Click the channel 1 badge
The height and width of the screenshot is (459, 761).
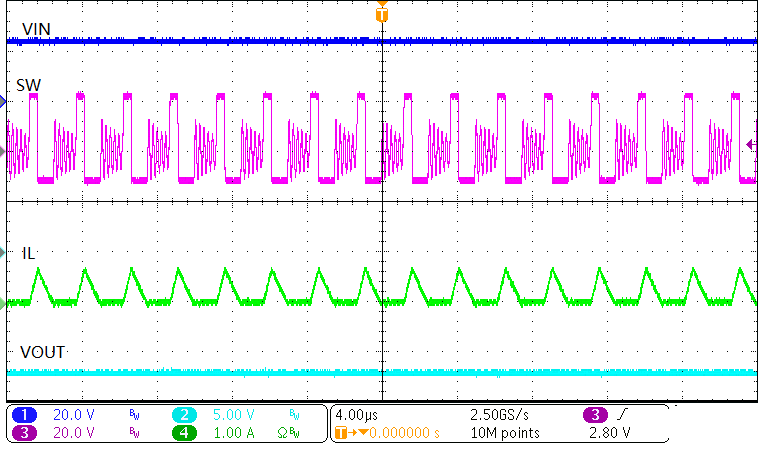pos(24,415)
